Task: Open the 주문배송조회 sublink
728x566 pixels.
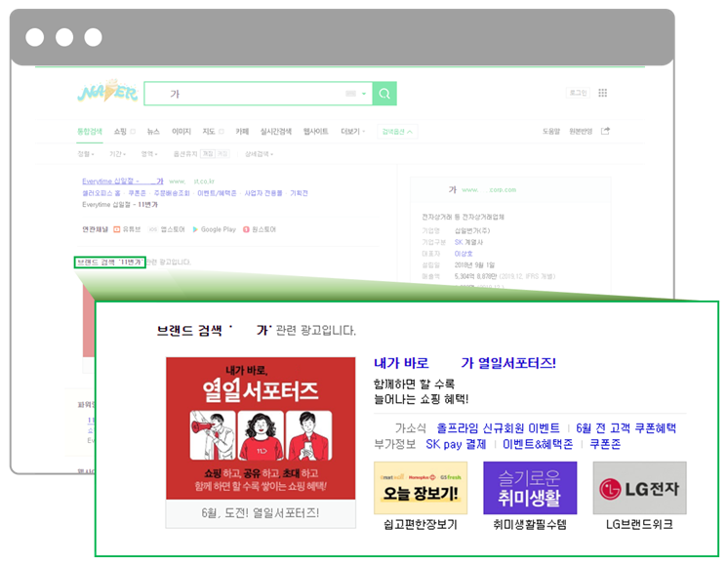Action: pyautogui.click(x=172, y=193)
